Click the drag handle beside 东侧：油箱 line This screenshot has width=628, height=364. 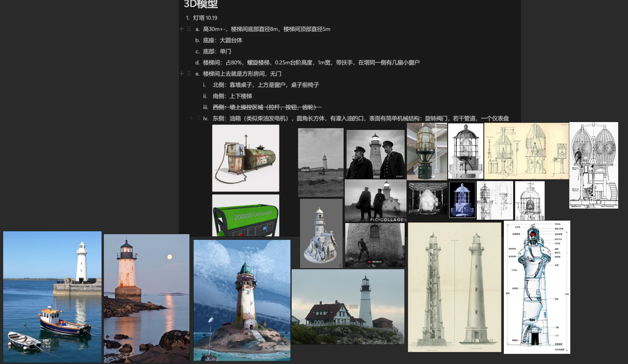pos(198,118)
